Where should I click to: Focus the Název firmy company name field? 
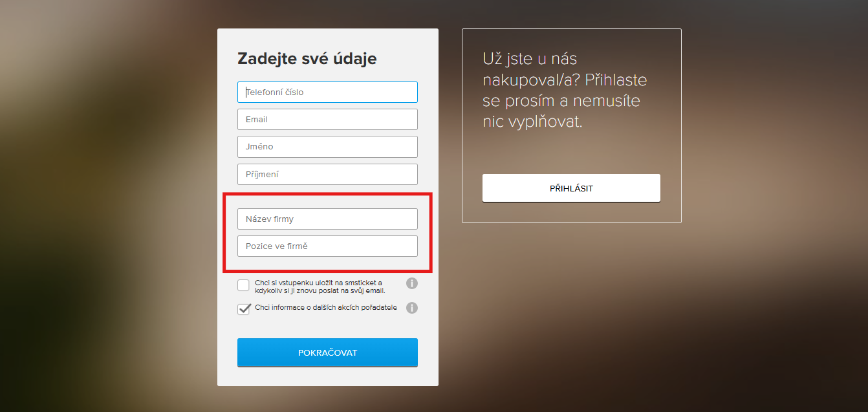point(327,219)
